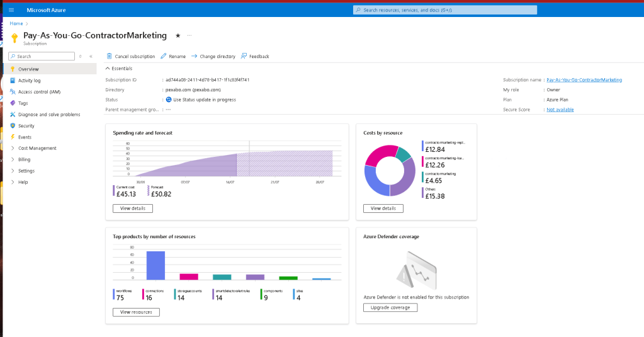644x337 pixels.
Task: Click the Current cost £45.13 value
Action: (126, 194)
